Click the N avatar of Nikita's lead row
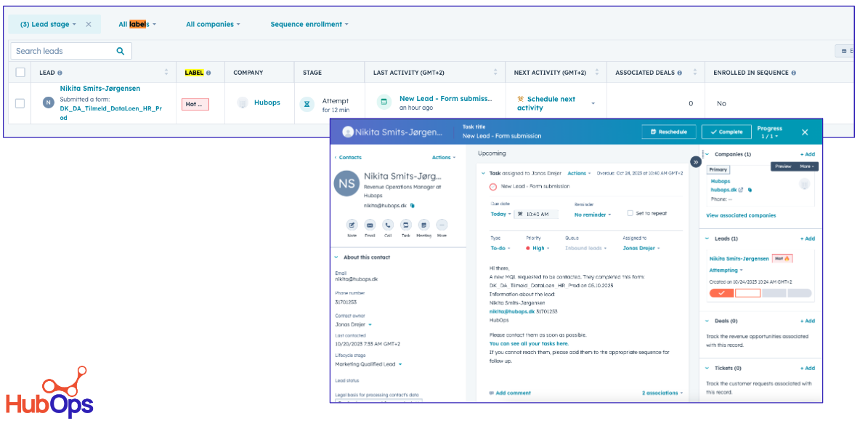 point(48,103)
